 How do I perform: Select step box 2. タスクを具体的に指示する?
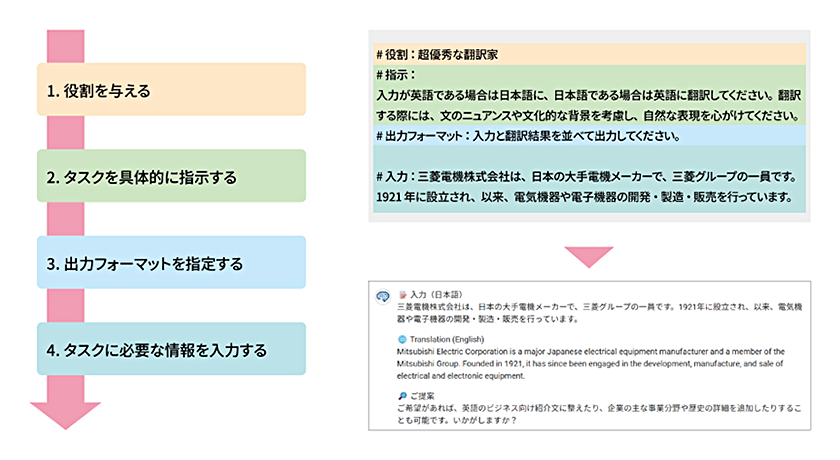click(x=170, y=177)
